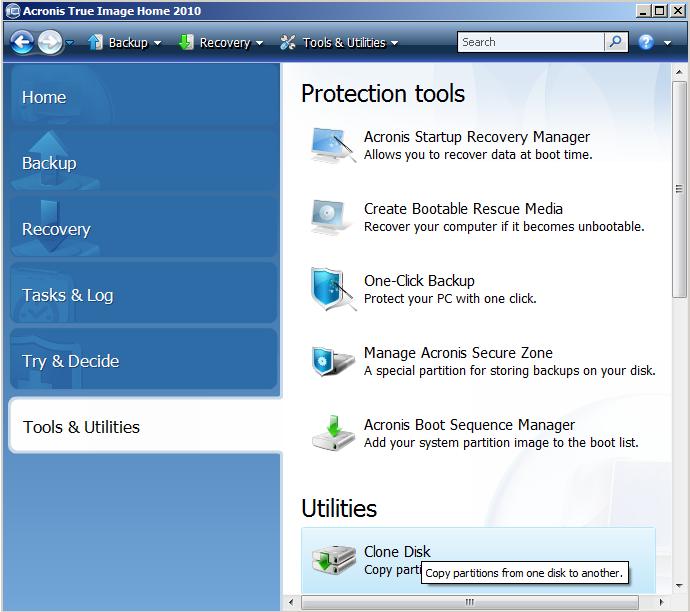
Task: Open the Clone Disk utility
Action: (x=478, y=560)
